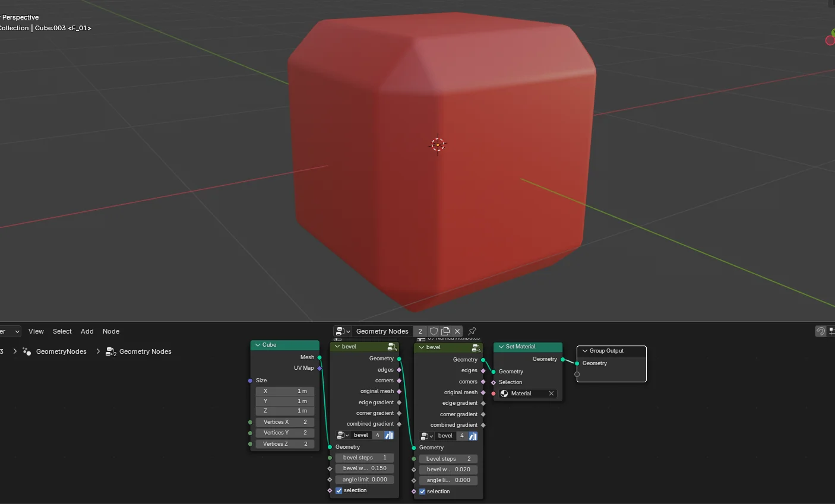The width and height of the screenshot is (835, 504).
Task: Click the pin icon in node editor header
Action: coord(472,331)
